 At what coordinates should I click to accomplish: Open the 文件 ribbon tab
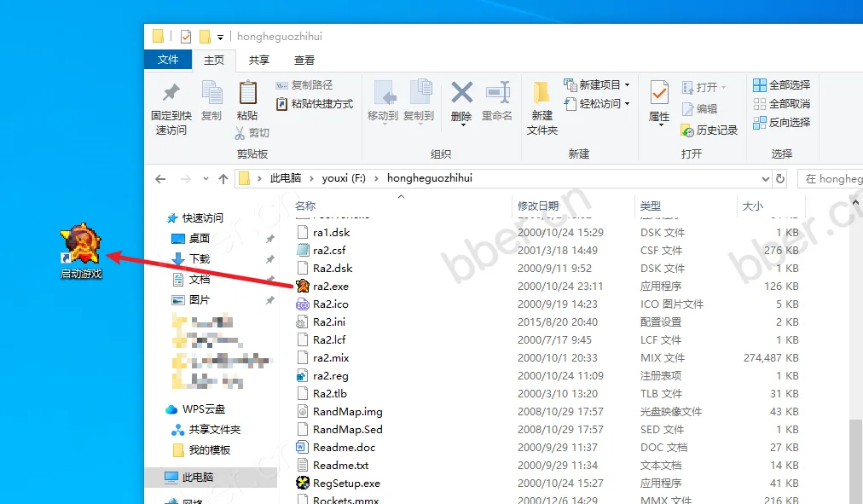168,60
